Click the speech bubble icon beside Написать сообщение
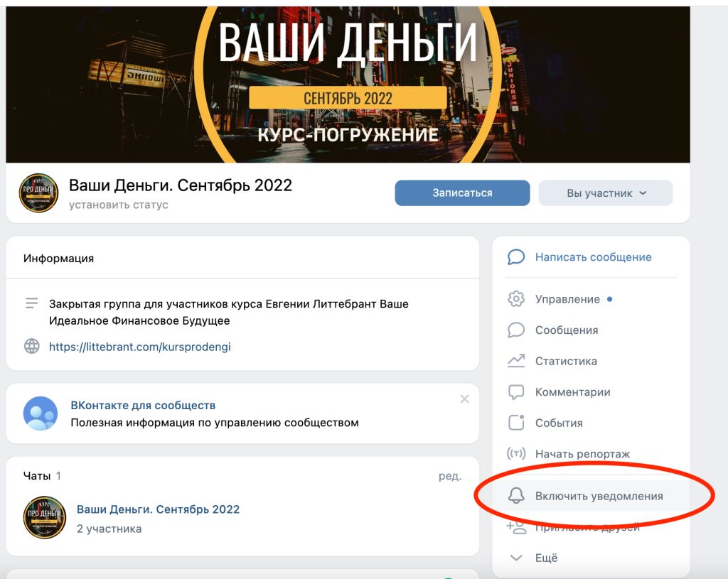 (516, 257)
